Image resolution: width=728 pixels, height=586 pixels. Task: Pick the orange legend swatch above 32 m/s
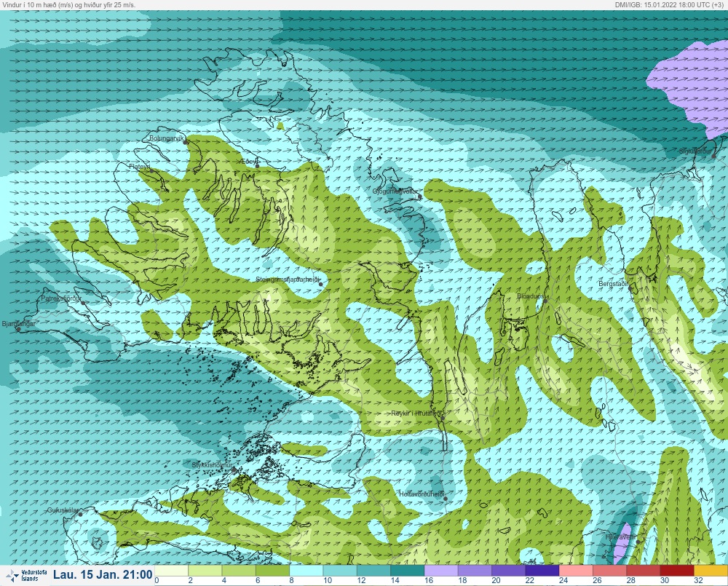point(711,570)
